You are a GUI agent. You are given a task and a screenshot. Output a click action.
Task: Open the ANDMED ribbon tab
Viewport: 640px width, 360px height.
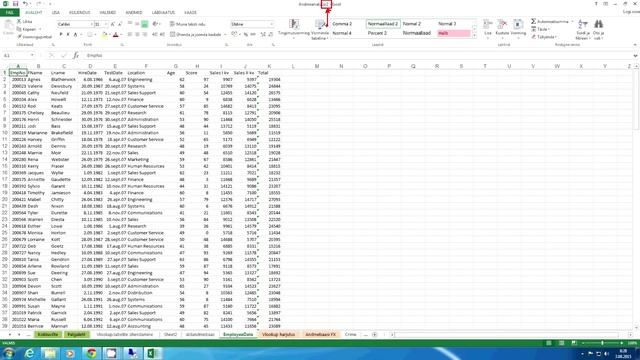point(134,13)
